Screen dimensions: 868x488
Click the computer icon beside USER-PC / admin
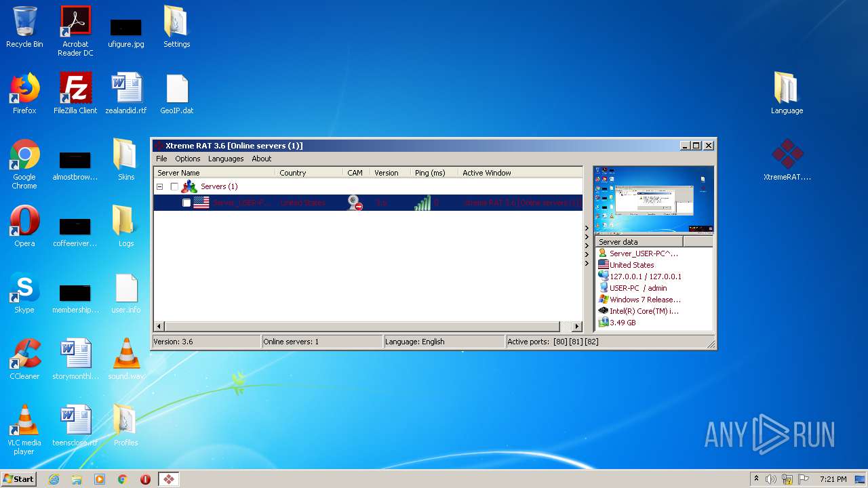click(603, 288)
